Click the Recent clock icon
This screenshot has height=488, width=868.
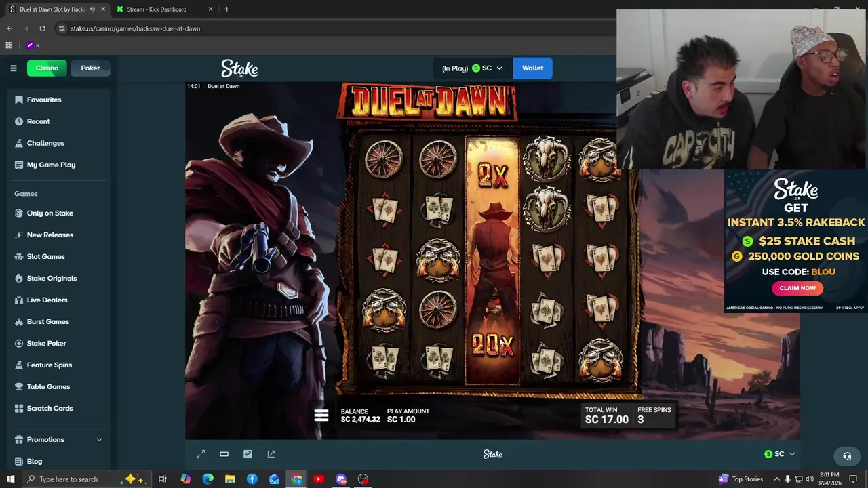(19, 121)
